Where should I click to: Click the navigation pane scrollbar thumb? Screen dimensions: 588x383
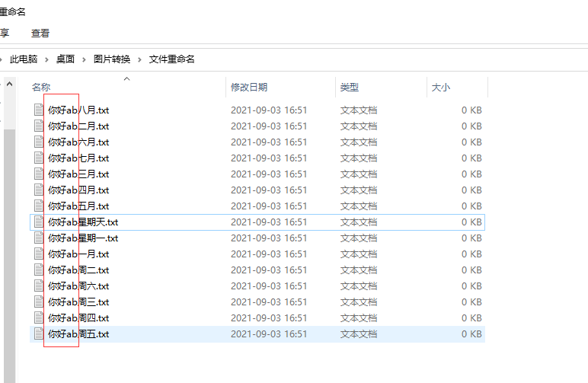point(10,256)
